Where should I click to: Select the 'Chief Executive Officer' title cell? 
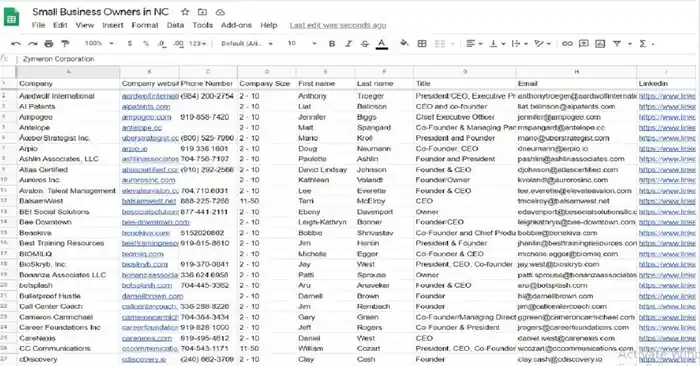(x=465, y=117)
